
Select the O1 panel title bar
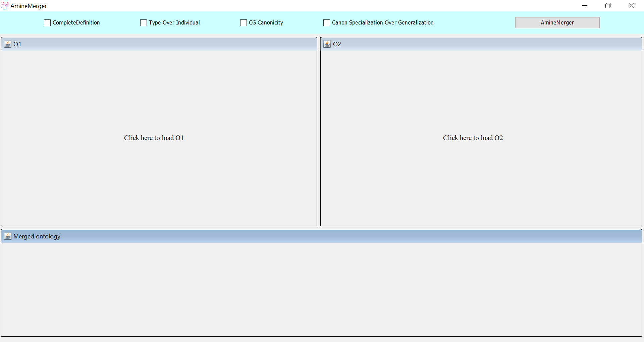click(x=159, y=44)
